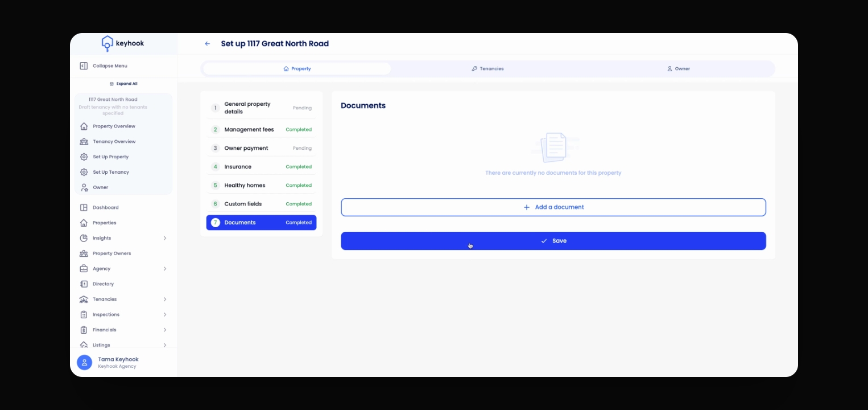This screenshot has width=868, height=410.
Task: Open the Directory icon
Action: (84, 284)
